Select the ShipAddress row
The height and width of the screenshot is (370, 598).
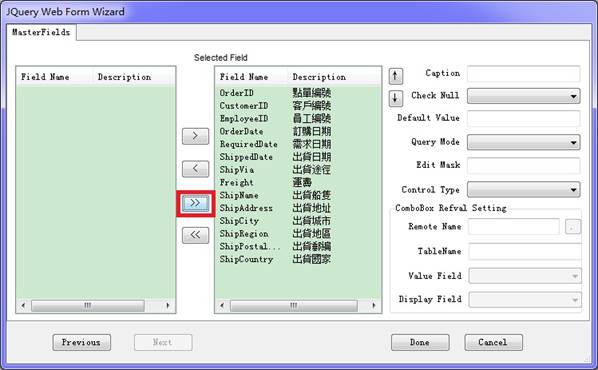tap(297, 208)
